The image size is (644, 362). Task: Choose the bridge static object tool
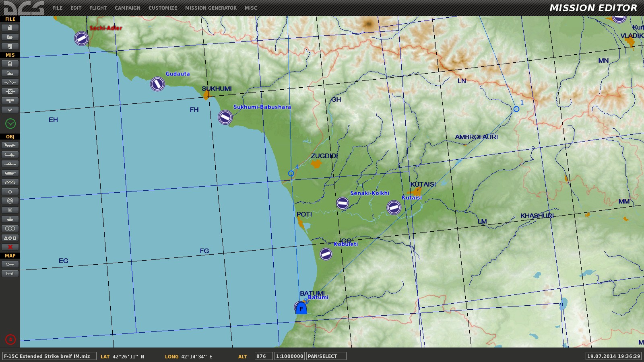pos(10,182)
